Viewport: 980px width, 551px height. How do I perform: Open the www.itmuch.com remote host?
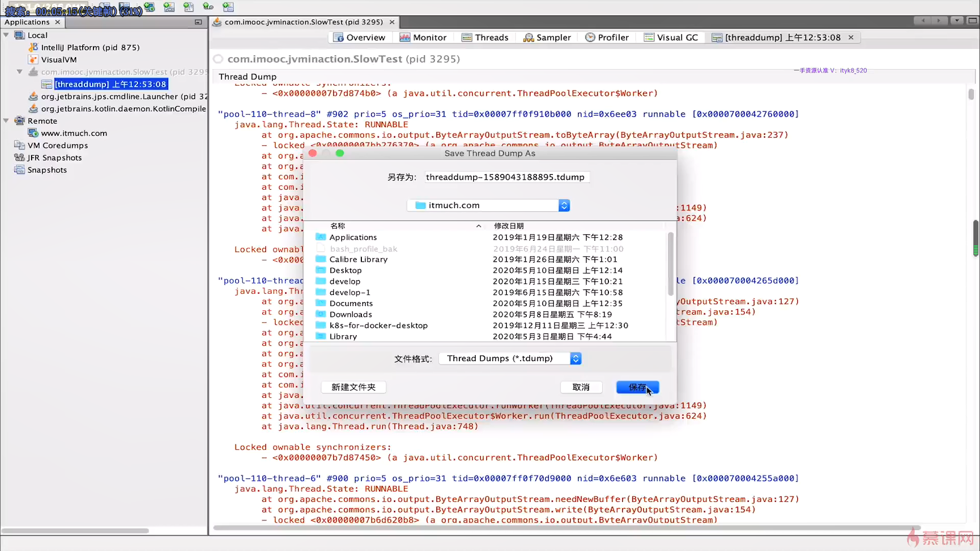(x=74, y=133)
